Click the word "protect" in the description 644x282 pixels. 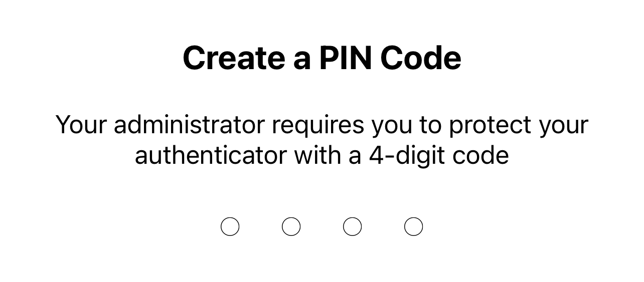490,124
